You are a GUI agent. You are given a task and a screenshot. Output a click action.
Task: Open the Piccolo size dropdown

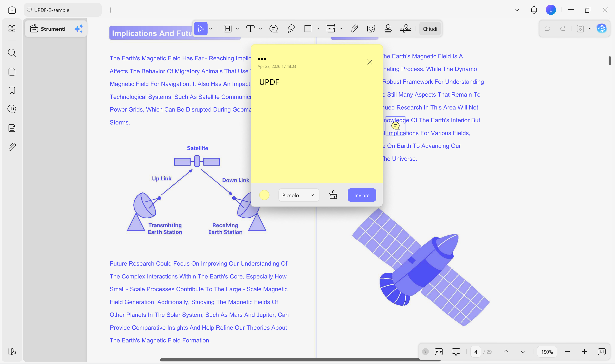click(299, 195)
